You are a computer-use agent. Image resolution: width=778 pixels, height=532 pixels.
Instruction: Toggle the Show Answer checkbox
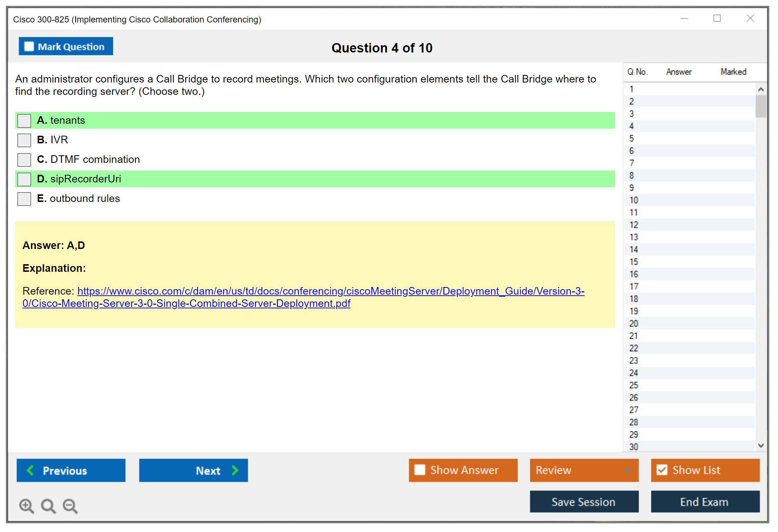coord(420,470)
